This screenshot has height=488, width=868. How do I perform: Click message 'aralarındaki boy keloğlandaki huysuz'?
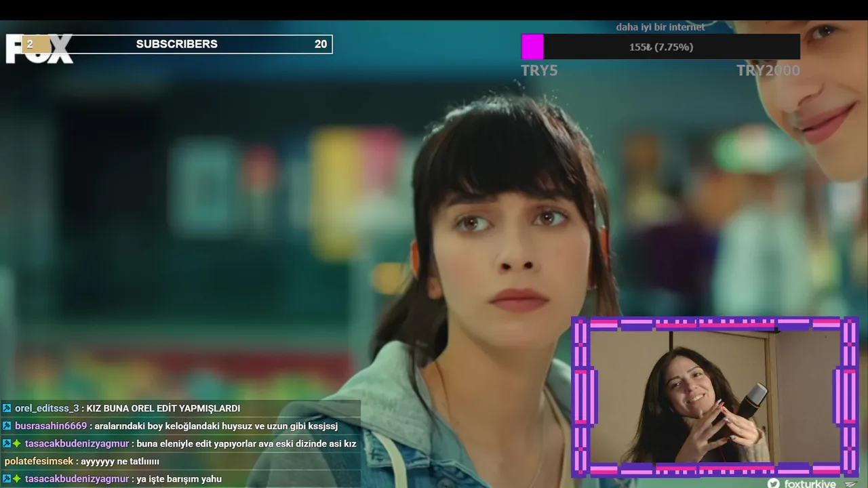[x=216, y=426]
